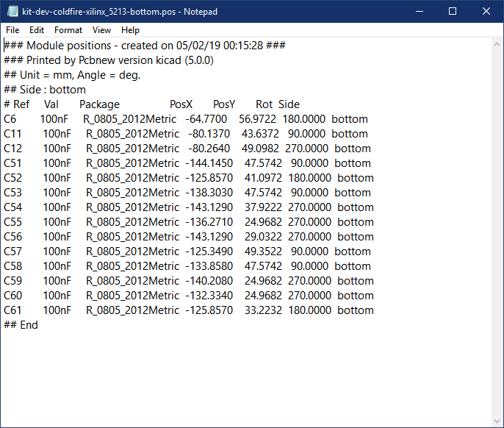The width and height of the screenshot is (504, 428).
Task: Click the 'Unit = mm, Angle = deg.' line
Action: 72,75
